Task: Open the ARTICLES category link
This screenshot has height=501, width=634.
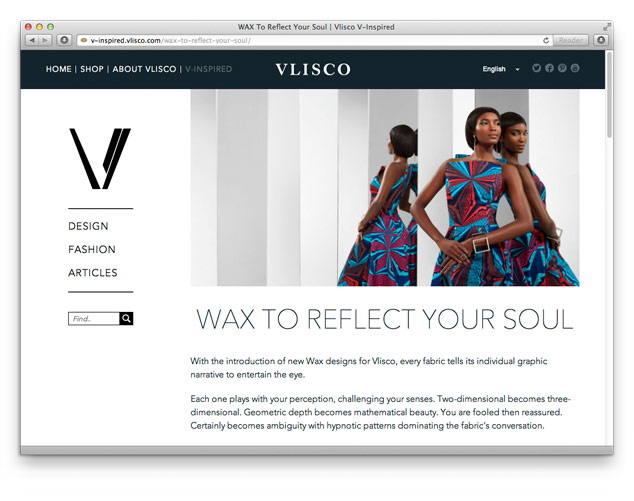Action: [93, 273]
